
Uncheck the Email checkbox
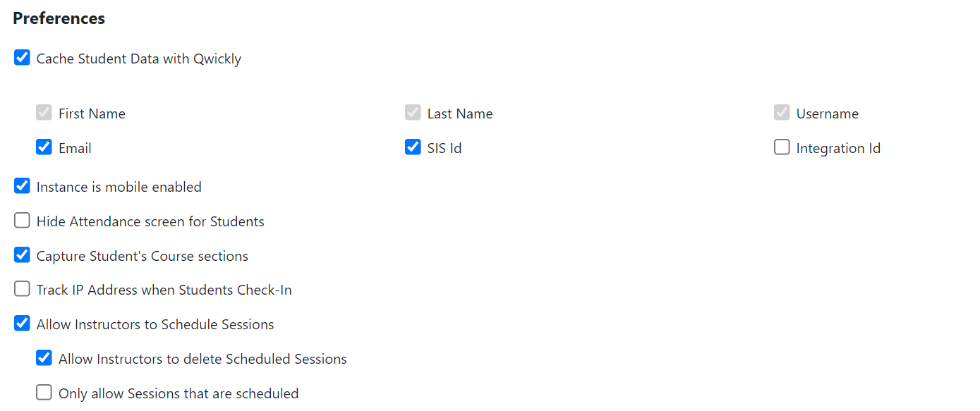tap(44, 147)
